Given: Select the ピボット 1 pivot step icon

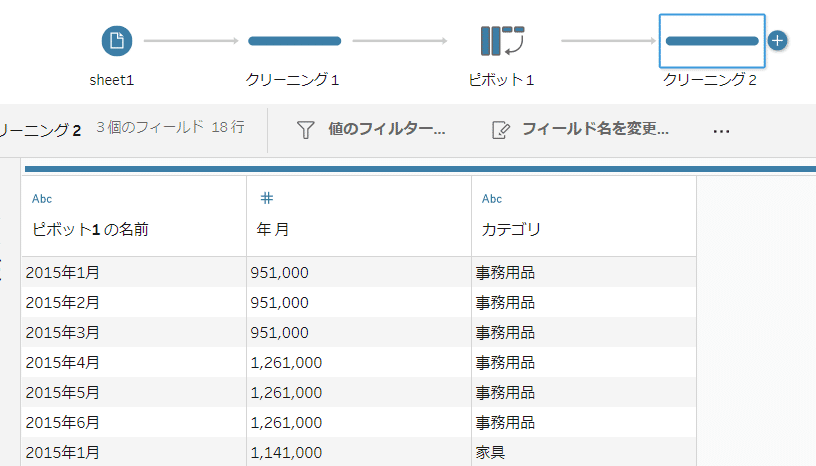Looking at the screenshot, I should [x=502, y=41].
